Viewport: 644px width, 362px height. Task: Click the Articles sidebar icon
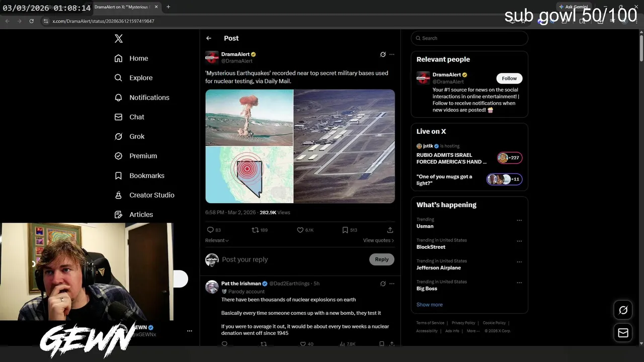[119, 215]
